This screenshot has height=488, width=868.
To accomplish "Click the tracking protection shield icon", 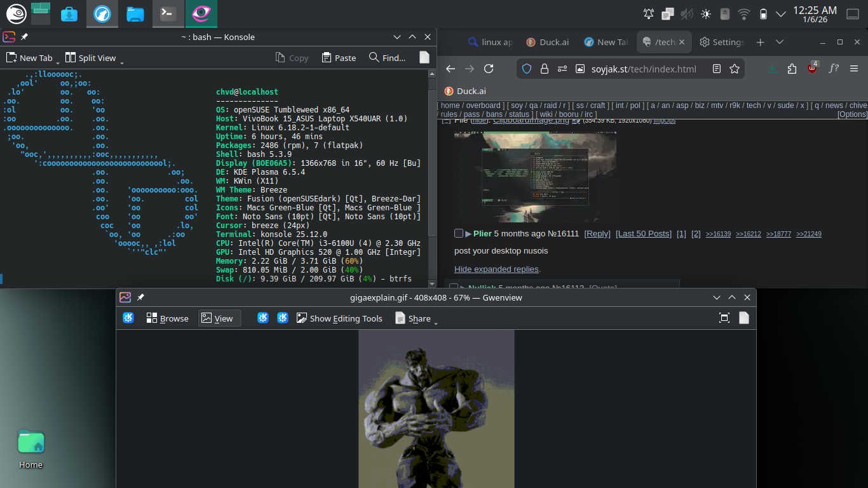I will click(x=526, y=69).
